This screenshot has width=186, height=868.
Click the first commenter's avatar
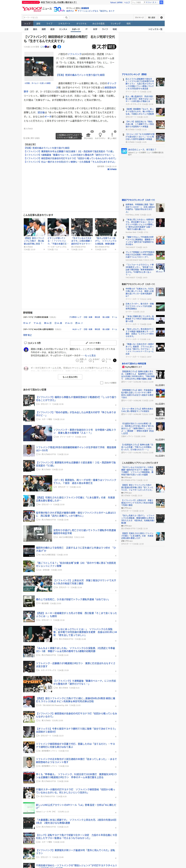pos(26,350)
